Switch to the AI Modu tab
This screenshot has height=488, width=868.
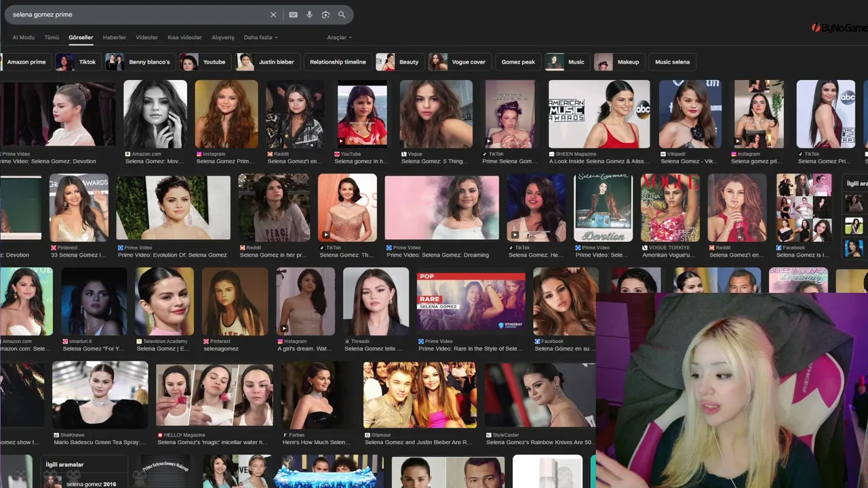pos(23,37)
